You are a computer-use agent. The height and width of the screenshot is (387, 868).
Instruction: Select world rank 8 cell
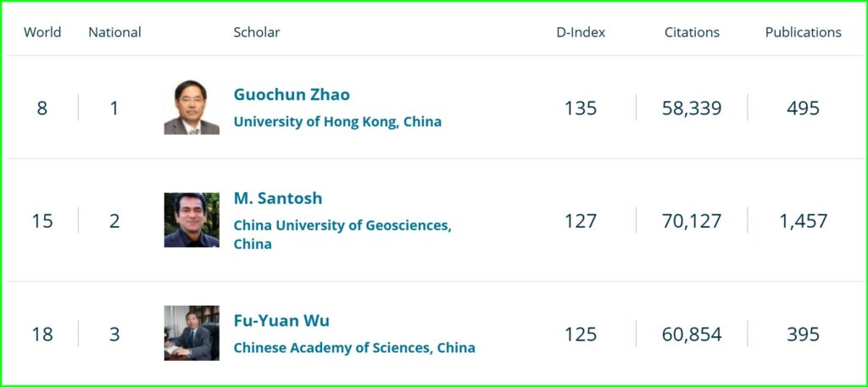click(x=42, y=108)
